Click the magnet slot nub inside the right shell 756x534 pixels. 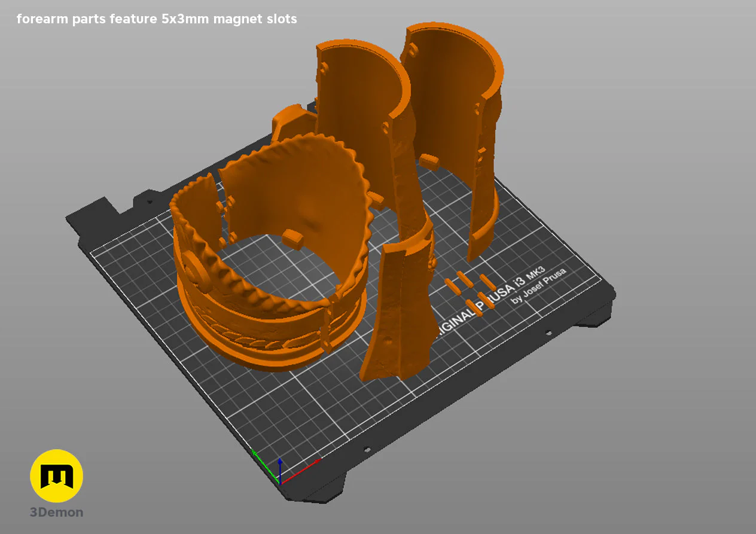[428, 160]
